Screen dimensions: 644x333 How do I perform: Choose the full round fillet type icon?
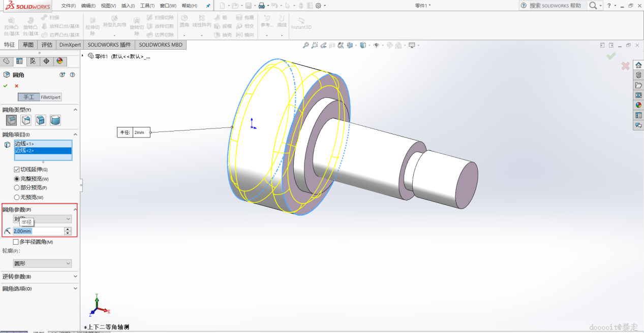(x=55, y=120)
